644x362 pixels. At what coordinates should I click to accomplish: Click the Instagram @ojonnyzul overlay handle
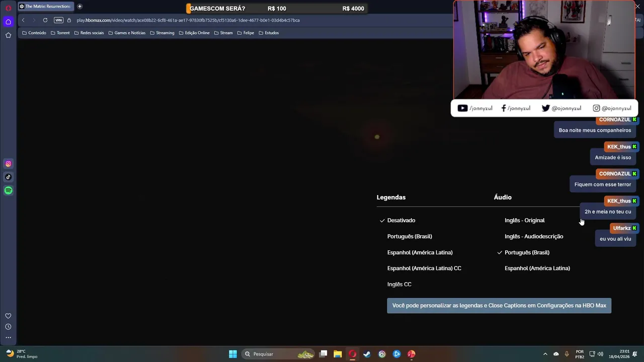pyautogui.click(x=612, y=108)
